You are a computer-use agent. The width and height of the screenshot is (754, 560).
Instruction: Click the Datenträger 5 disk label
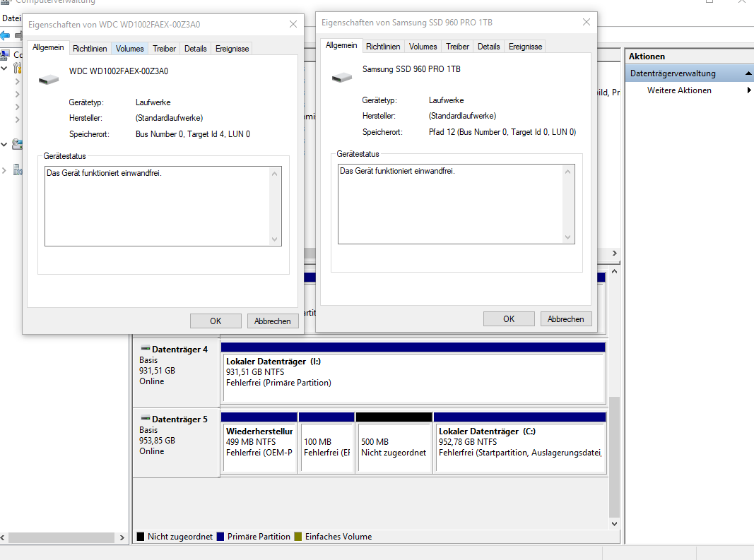[x=179, y=419]
